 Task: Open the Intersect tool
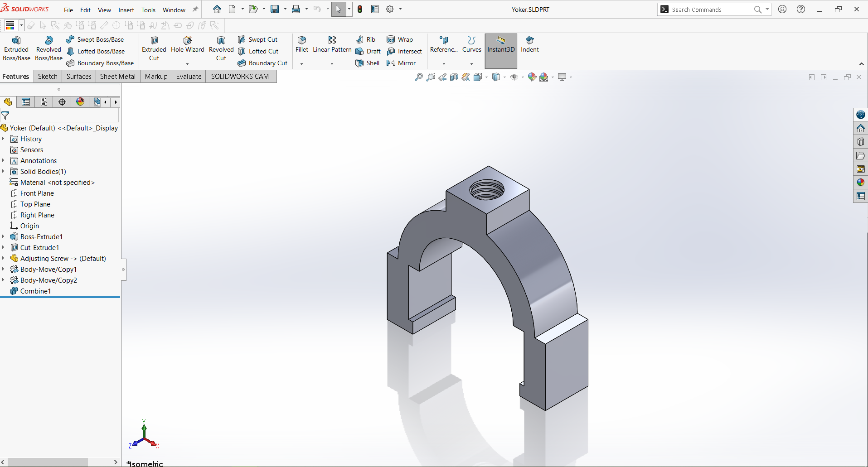click(404, 51)
